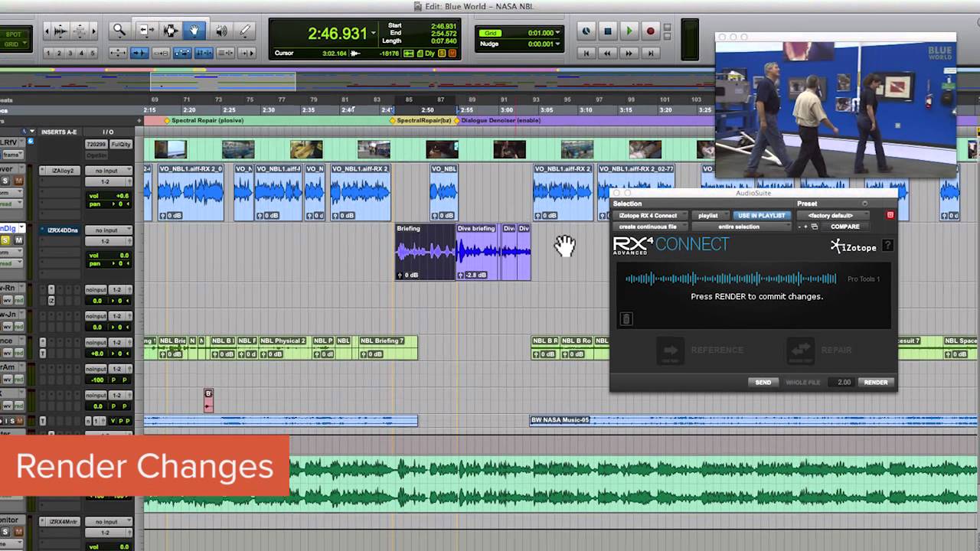
Task: Recall zoom preset 3
Action: pos(70,53)
